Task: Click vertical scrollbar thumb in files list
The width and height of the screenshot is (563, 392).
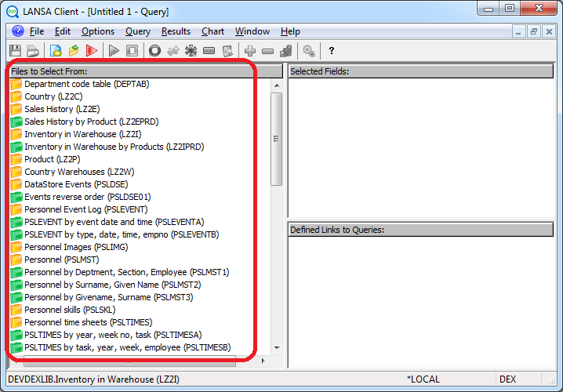Action: pyautogui.click(x=277, y=139)
